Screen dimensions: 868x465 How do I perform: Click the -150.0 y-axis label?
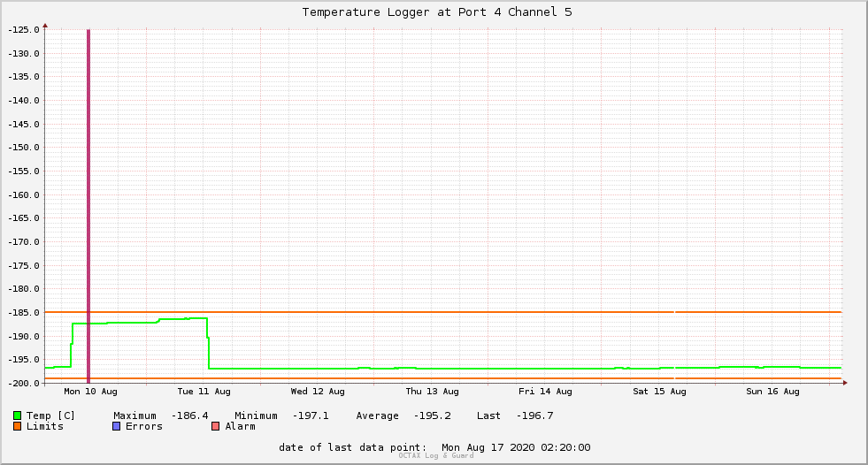pyautogui.click(x=24, y=148)
